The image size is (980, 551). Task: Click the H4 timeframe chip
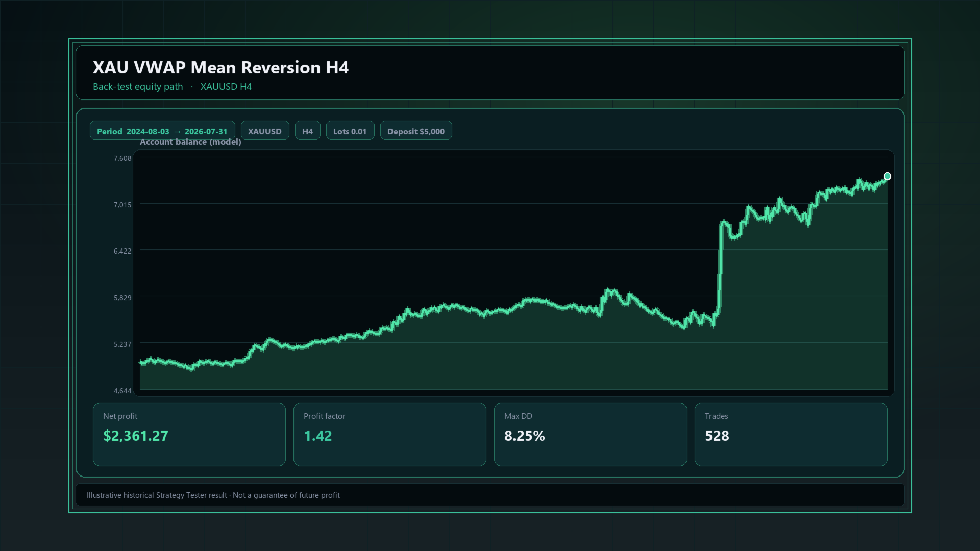(307, 131)
